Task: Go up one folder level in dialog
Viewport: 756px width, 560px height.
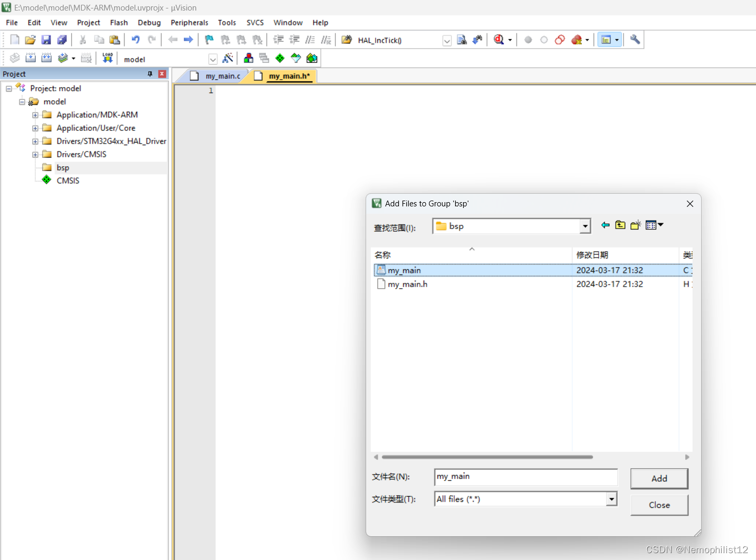Action: click(x=620, y=225)
